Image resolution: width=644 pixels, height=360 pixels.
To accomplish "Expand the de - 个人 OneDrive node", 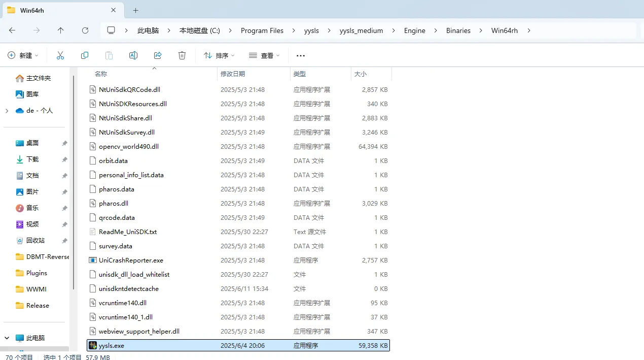I will click(7, 111).
